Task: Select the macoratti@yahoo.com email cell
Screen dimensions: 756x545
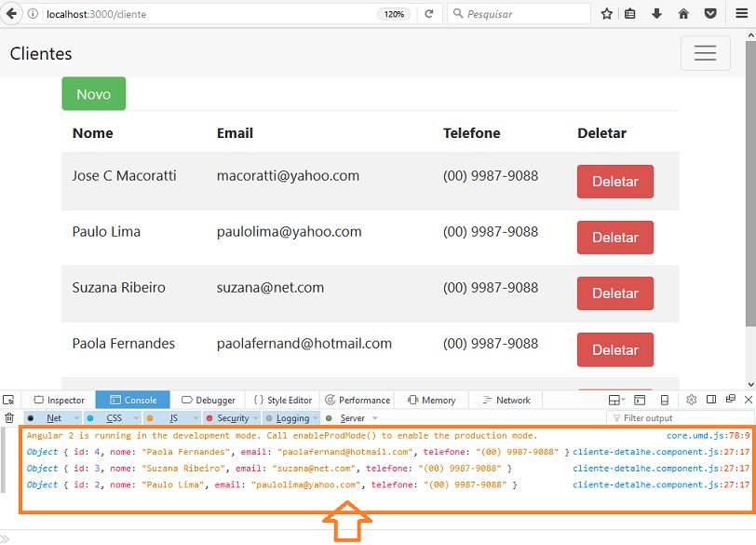Action: pos(288,175)
